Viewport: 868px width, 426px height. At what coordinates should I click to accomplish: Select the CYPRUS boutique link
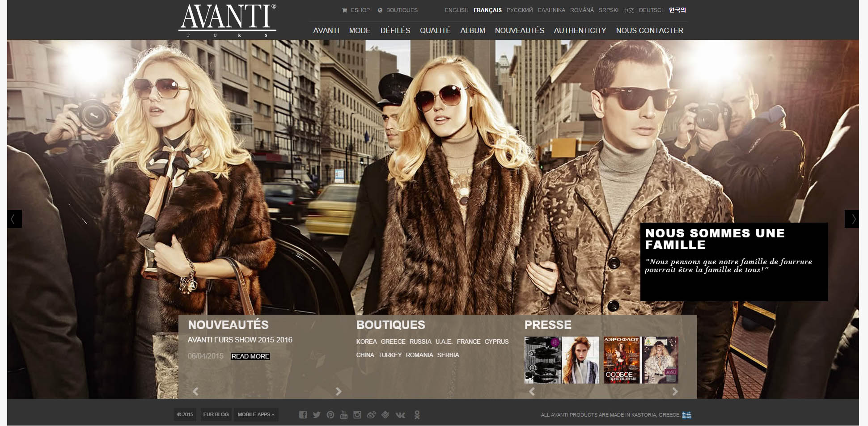[x=497, y=342]
